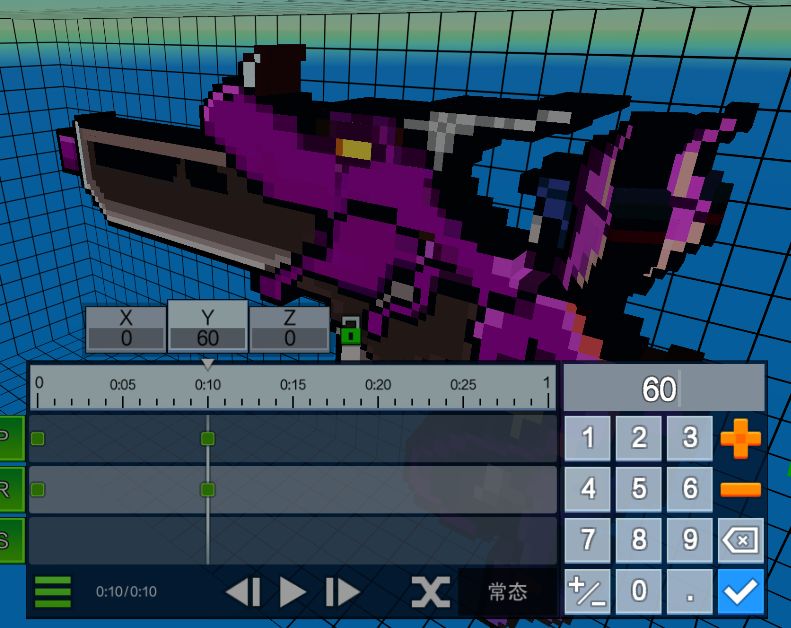Viewport: 791px width, 628px height.
Task: Click the 0:10/0:10 time readout
Action: click(126, 591)
